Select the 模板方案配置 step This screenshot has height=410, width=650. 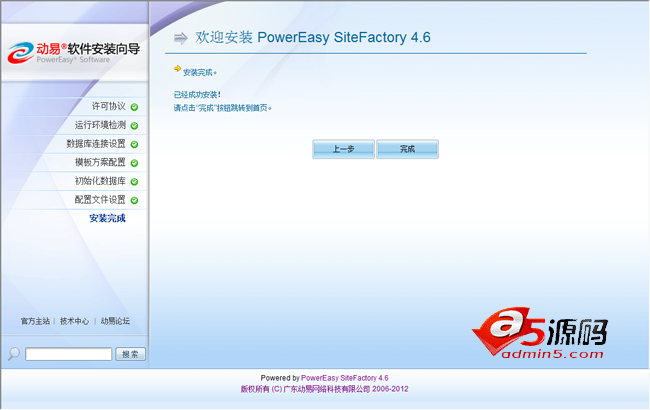click(x=100, y=163)
